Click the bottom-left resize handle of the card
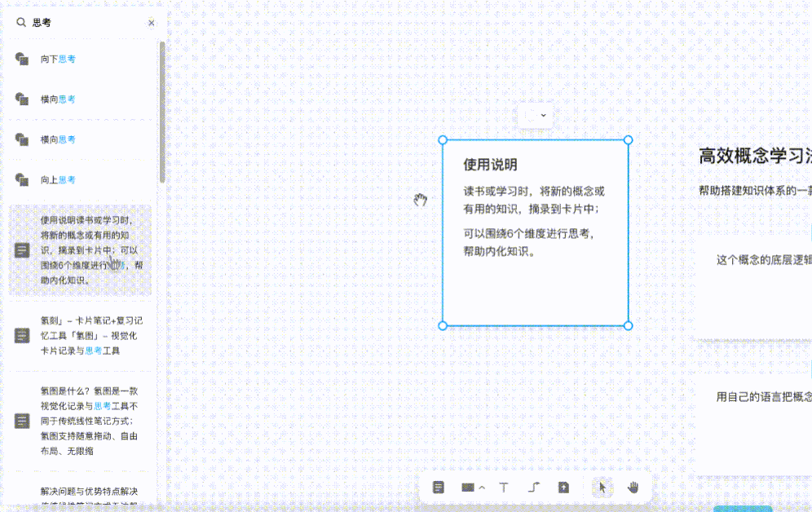 tap(443, 325)
